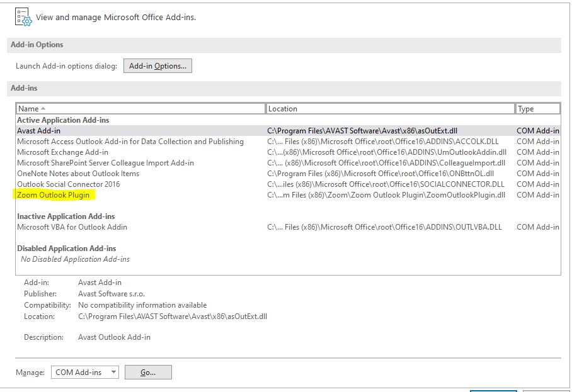The height and width of the screenshot is (392, 572).
Task: Click the Add-ins settings icon at top
Action: click(x=23, y=18)
